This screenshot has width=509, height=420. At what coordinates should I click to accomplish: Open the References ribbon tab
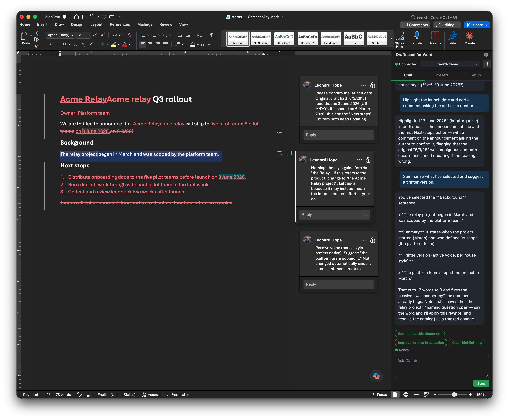(x=120, y=24)
